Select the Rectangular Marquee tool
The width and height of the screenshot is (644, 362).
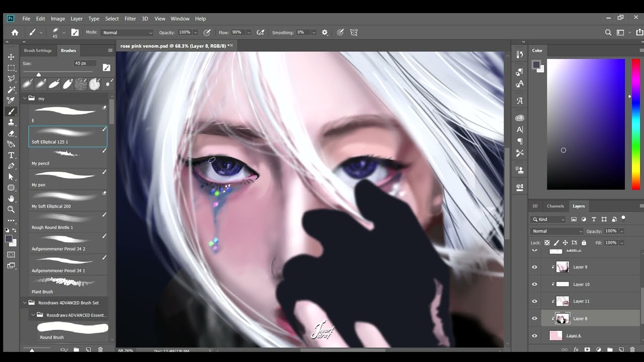click(x=11, y=68)
